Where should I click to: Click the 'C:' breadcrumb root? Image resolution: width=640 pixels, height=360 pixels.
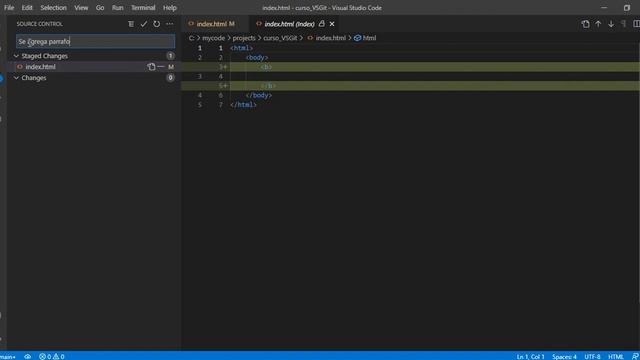click(x=191, y=38)
